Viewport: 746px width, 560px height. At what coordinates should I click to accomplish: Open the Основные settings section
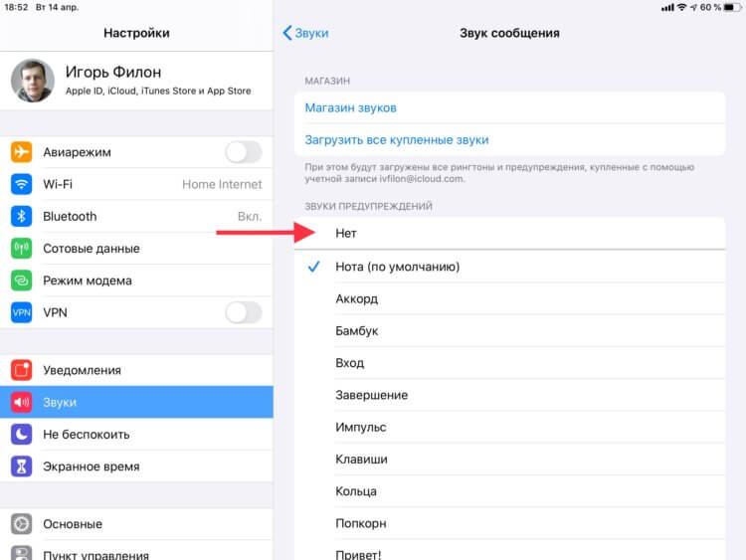pos(136,524)
